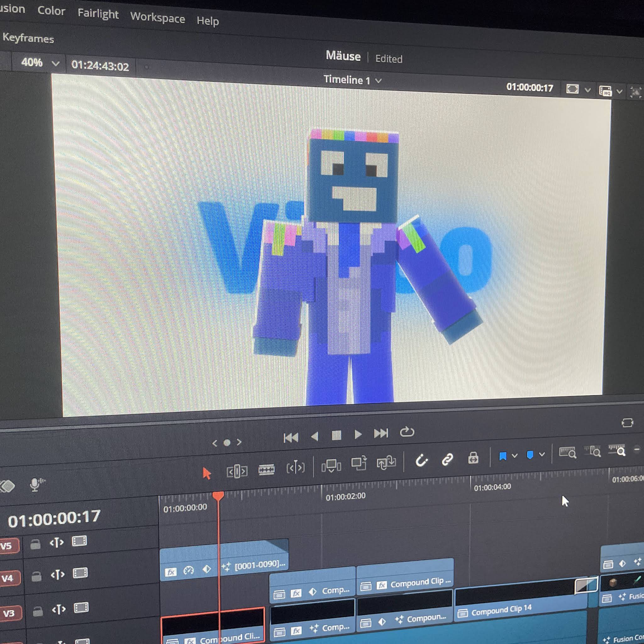
Task: Open the Help menu
Action: coord(208,21)
